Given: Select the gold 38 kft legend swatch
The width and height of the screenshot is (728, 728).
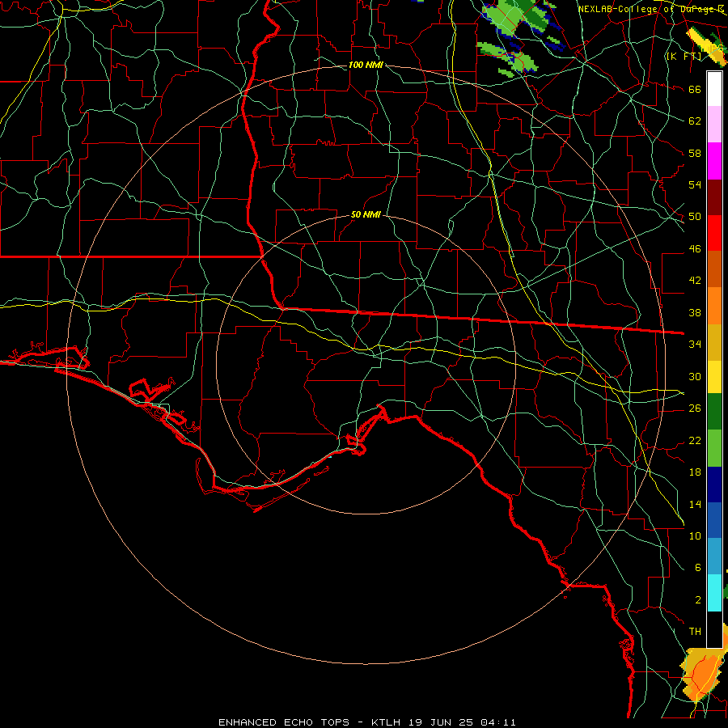Looking at the screenshot, I should [714, 342].
